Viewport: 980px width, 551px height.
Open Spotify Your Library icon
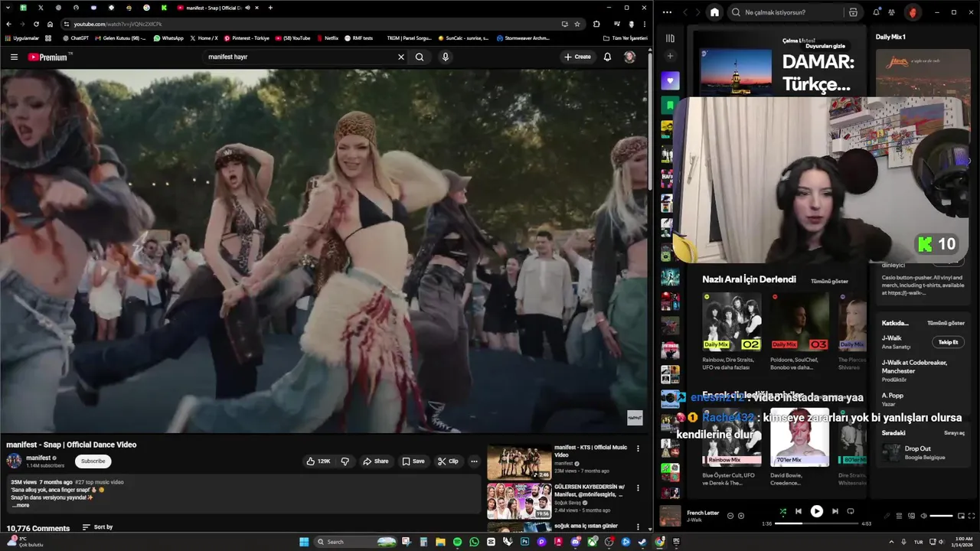tap(670, 38)
